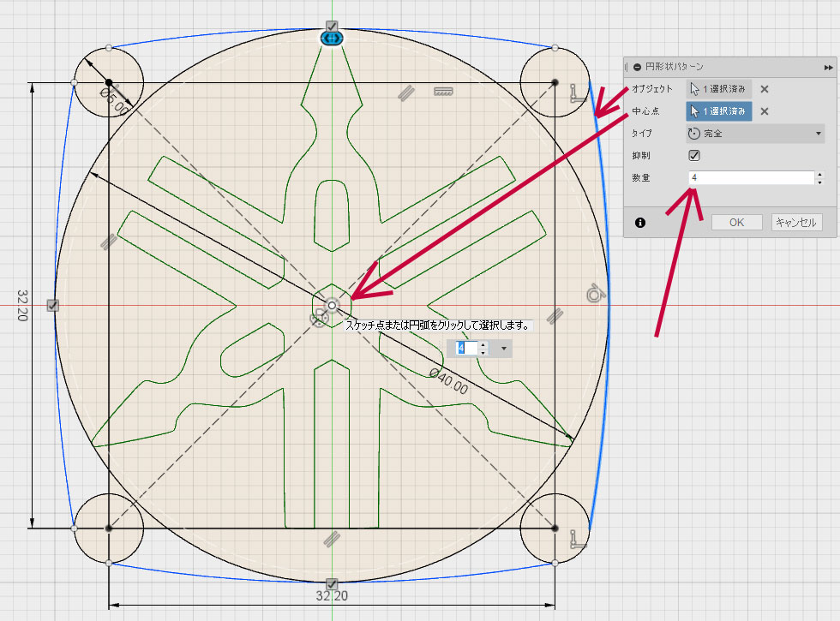
Task: Toggle the pattern instance checkbox at the bottom
Action: (332, 584)
